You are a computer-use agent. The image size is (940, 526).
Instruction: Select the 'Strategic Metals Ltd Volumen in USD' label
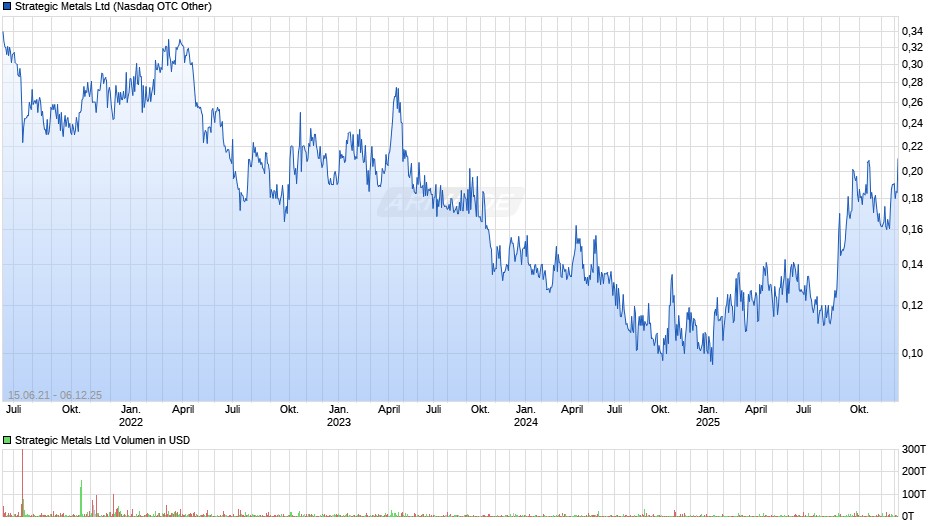(x=103, y=440)
